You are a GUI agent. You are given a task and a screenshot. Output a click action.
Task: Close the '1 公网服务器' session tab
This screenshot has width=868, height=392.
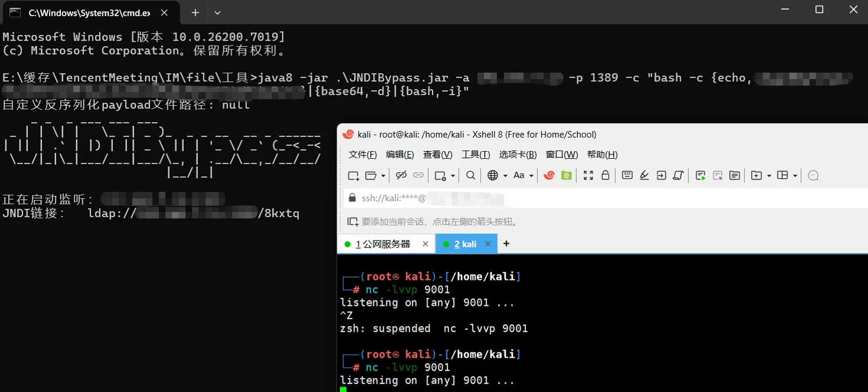(x=425, y=244)
